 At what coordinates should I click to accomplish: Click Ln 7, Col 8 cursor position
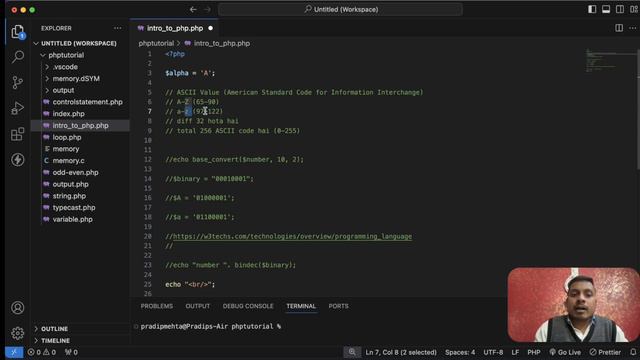[x=401, y=352]
